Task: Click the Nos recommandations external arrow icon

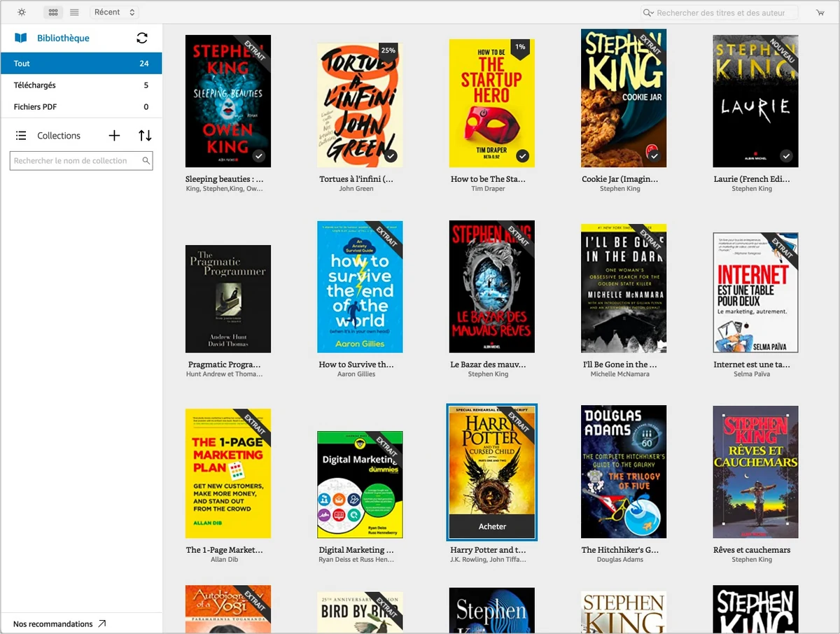Action: (102, 624)
